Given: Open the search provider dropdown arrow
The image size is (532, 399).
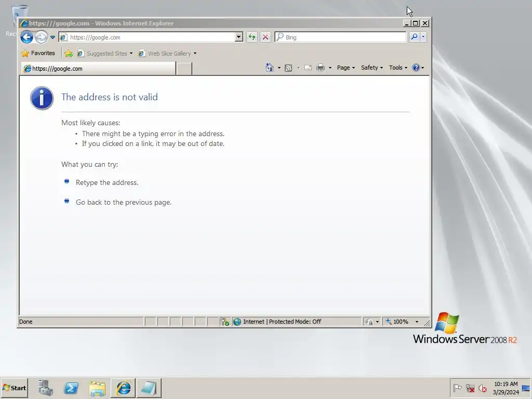Looking at the screenshot, I should pyautogui.click(x=423, y=37).
